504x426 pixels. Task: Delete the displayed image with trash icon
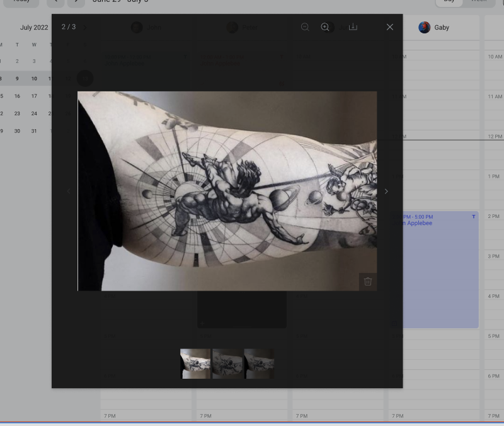point(368,282)
